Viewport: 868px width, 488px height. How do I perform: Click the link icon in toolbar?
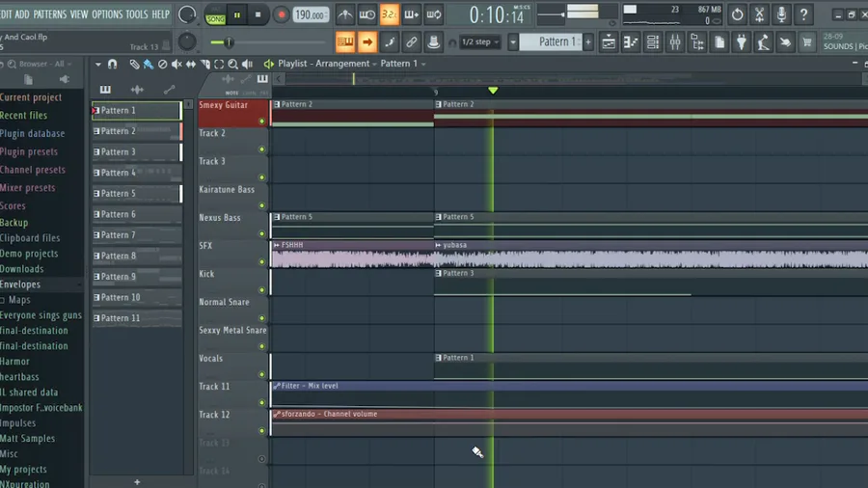[x=411, y=42]
